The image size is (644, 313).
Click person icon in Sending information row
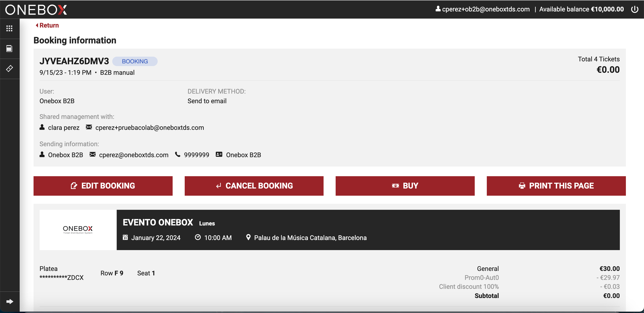[x=42, y=154]
